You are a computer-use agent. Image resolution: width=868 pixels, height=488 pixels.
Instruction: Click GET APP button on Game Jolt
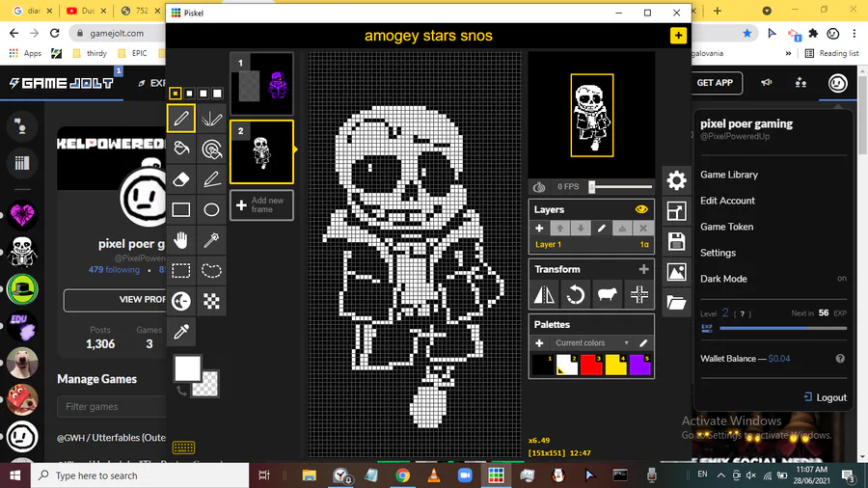tap(715, 83)
